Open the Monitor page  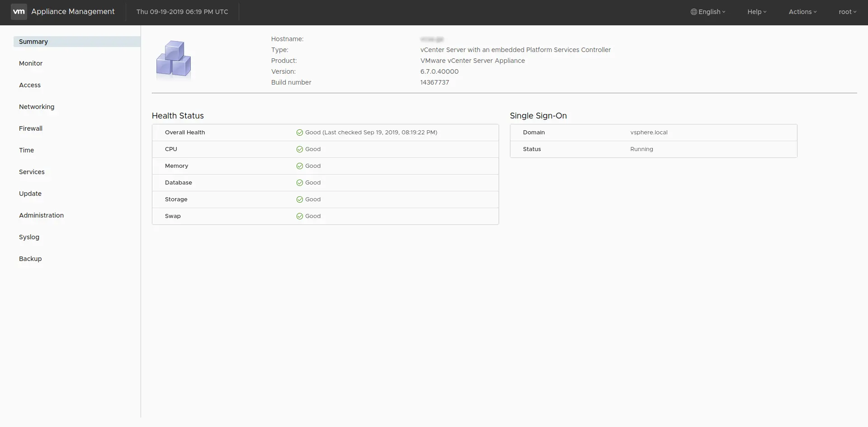click(x=31, y=63)
